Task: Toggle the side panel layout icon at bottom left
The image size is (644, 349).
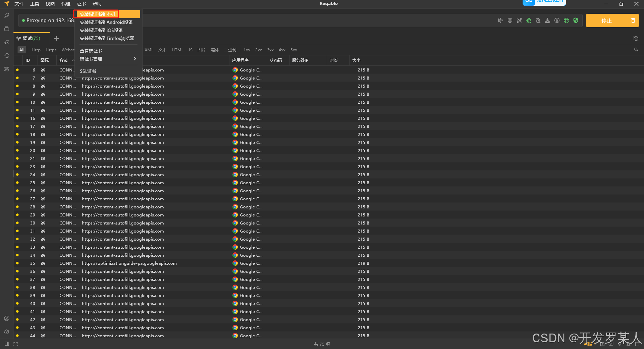Action: point(7,344)
